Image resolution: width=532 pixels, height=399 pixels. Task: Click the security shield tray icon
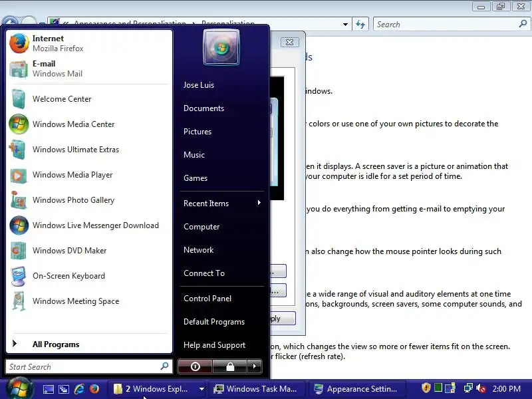click(426, 388)
